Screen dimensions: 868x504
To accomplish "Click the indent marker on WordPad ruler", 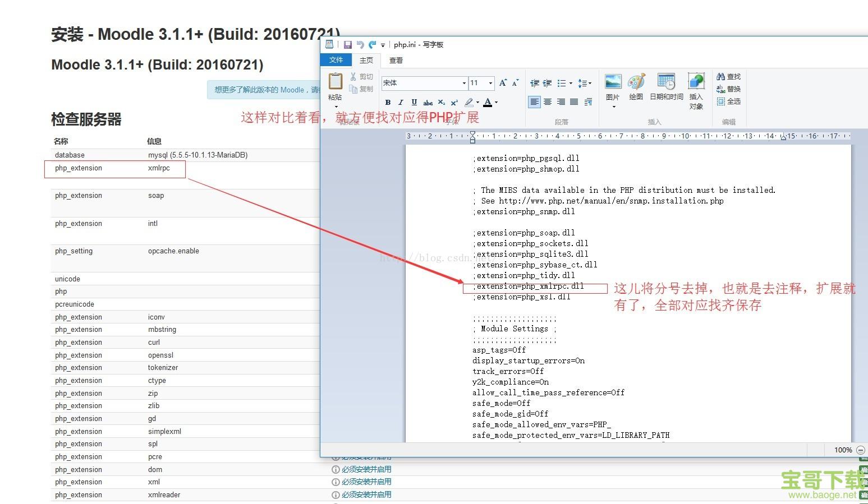I will (472, 136).
